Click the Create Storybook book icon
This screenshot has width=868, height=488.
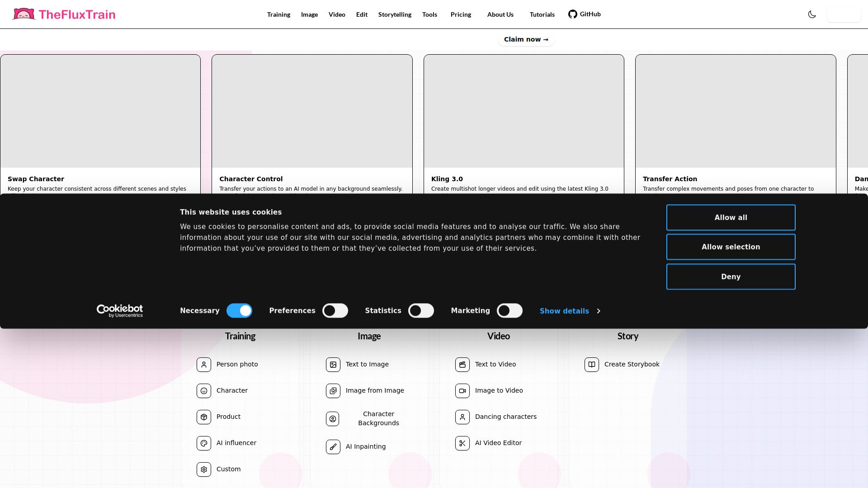click(x=592, y=365)
